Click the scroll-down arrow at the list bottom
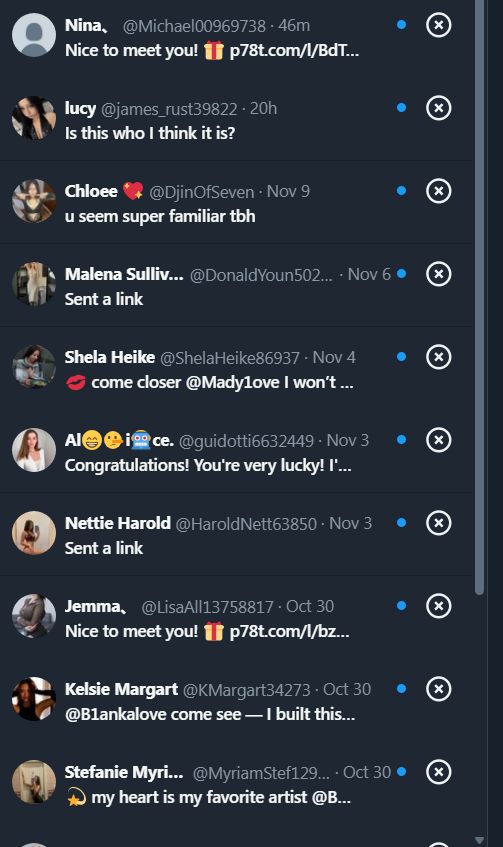The height and width of the screenshot is (847, 503). coord(479,841)
